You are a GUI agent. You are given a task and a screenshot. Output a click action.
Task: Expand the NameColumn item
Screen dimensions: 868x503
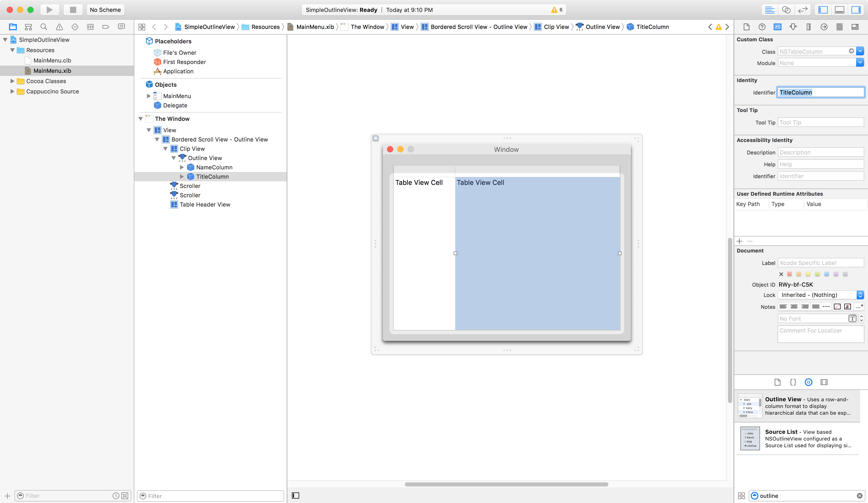182,167
